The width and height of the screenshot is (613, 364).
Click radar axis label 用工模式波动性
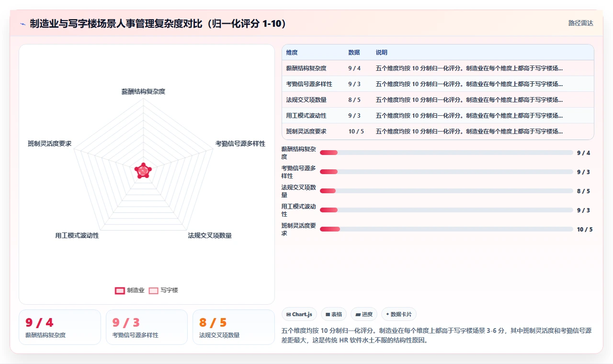(x=77, y=235)
